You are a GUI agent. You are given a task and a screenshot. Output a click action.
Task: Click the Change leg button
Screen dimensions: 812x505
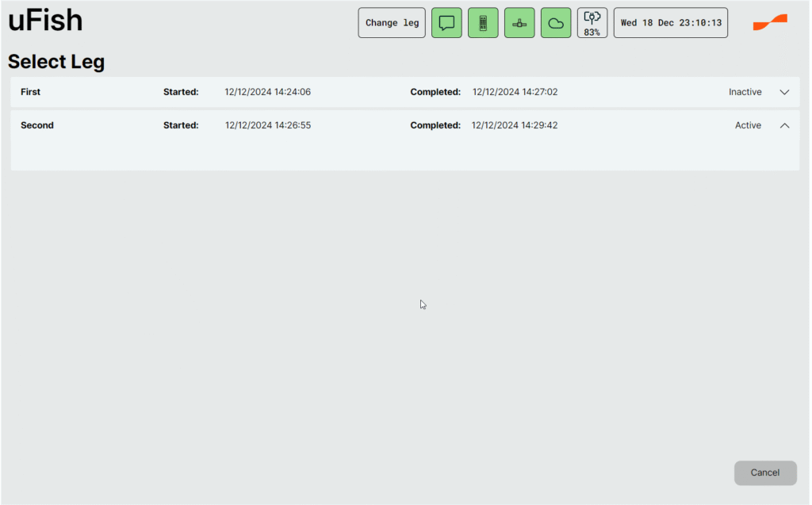392,23
